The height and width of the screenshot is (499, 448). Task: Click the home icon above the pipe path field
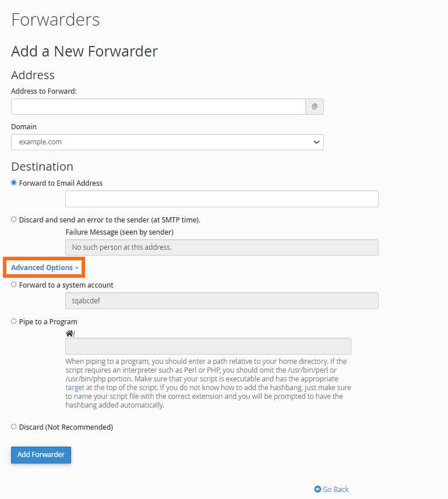pos(69,332)
